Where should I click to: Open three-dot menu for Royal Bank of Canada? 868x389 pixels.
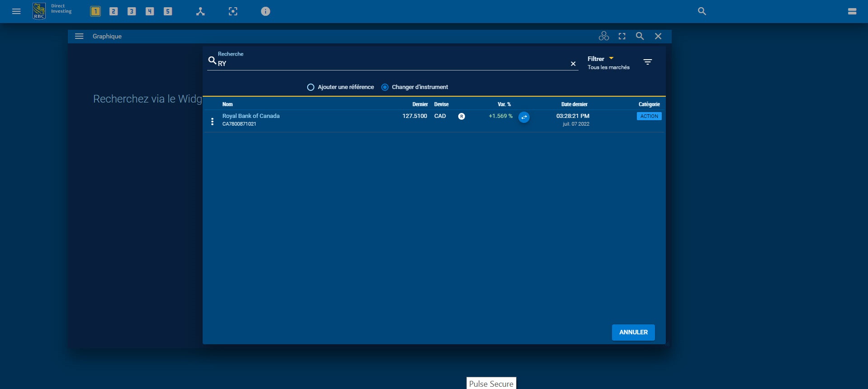click(212, 122)
